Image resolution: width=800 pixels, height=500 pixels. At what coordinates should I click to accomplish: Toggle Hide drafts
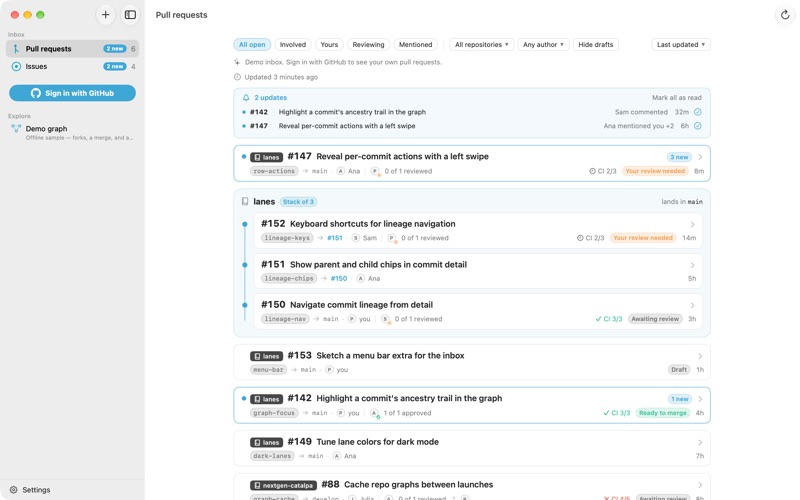coord(595,44)
